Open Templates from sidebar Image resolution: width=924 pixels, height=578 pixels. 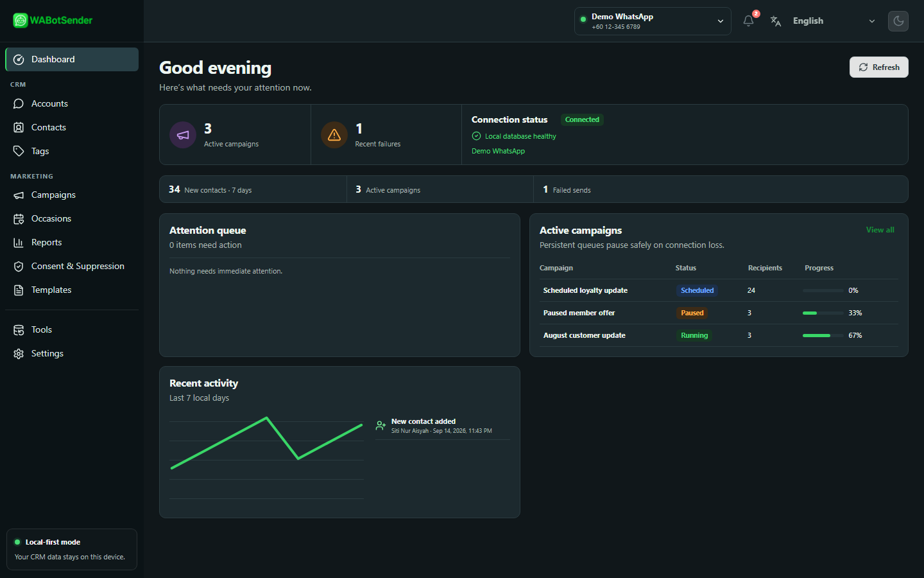click(72, 290)
